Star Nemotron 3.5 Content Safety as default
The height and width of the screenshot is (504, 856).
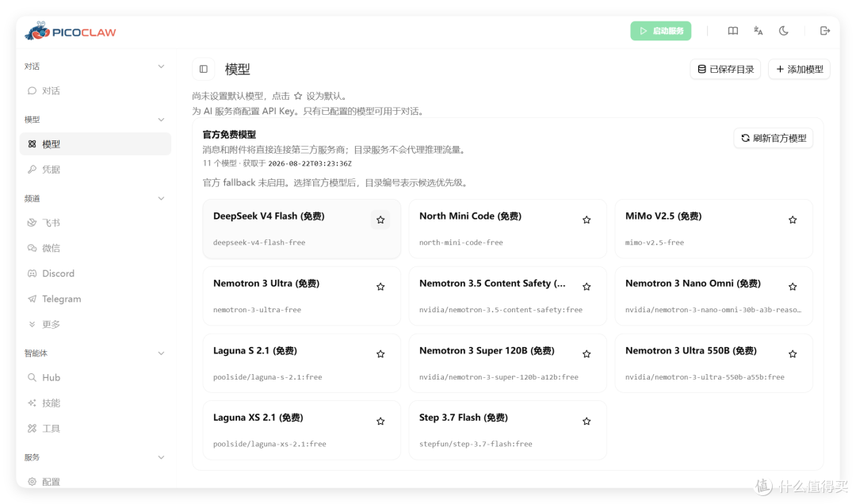(x=587, y=287)
